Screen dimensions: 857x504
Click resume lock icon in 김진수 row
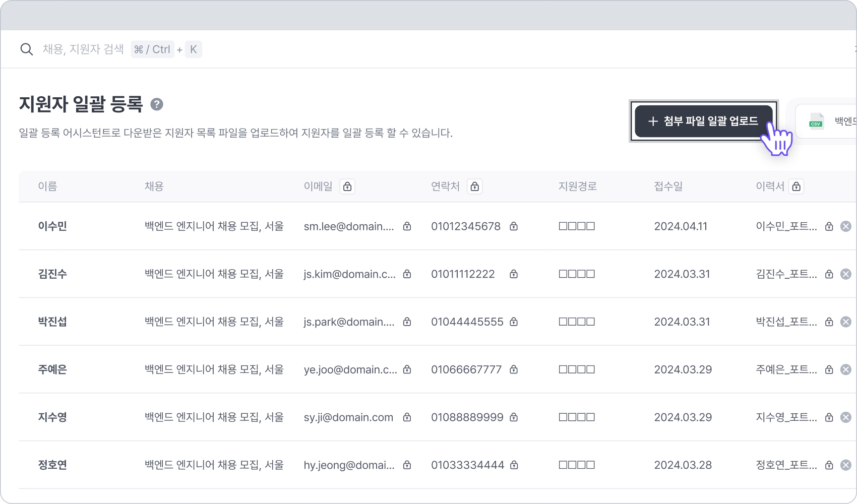point(829,274)
